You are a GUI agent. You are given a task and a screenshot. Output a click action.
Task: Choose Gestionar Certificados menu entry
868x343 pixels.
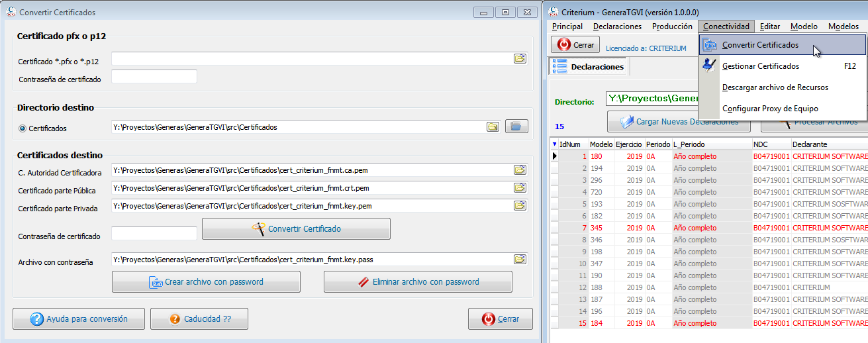point(783,66)
